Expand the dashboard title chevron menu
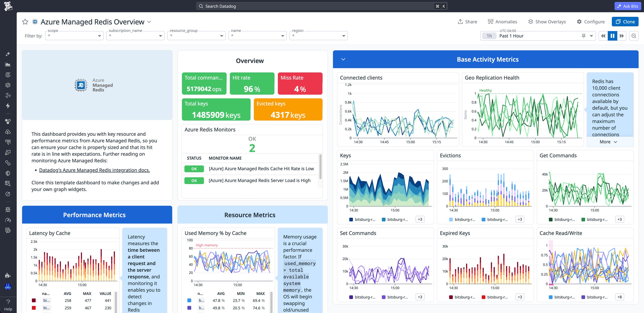 point(149,22)
